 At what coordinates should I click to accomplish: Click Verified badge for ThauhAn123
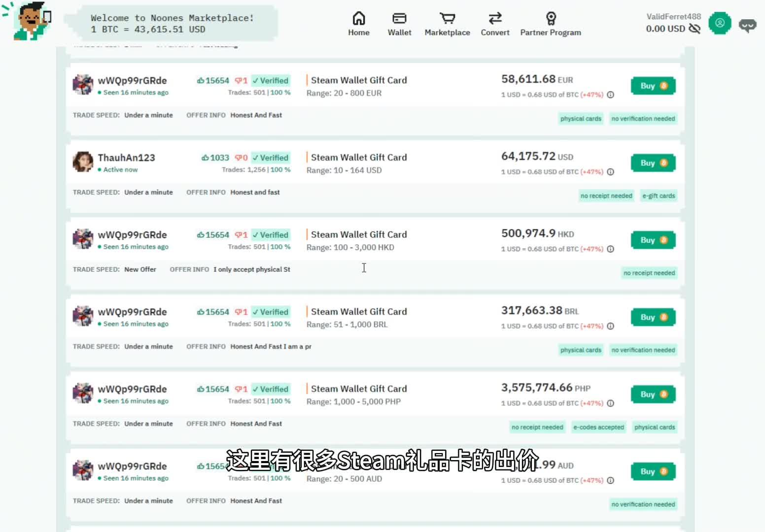[271, 158]
